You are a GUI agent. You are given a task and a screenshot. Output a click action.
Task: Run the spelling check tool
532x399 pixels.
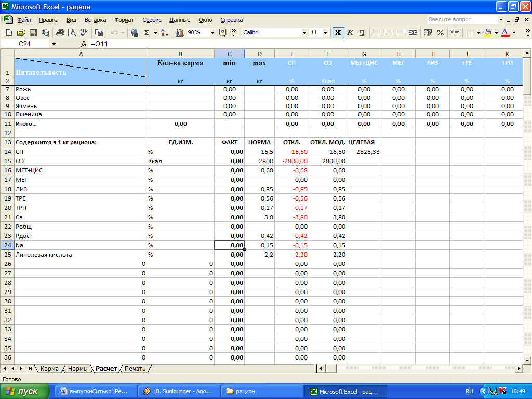point(83,32)
